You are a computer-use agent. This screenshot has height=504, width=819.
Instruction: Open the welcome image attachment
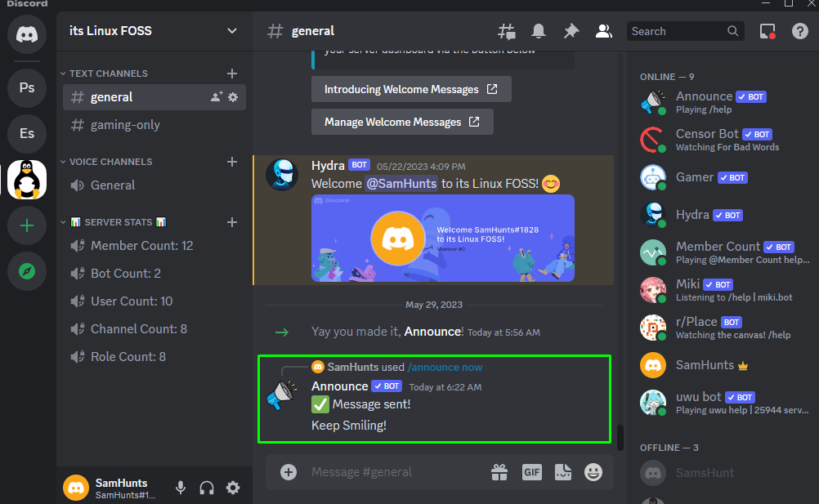click(443, 239)
